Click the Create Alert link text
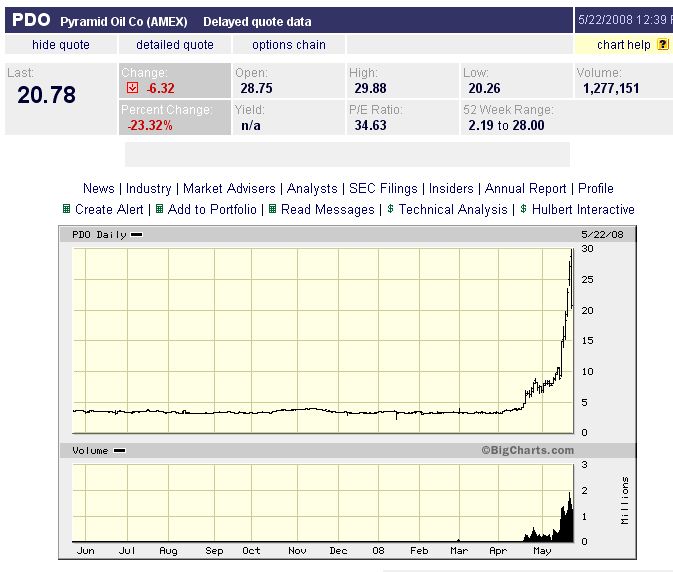The image size is (673, 572). [109, 209]
